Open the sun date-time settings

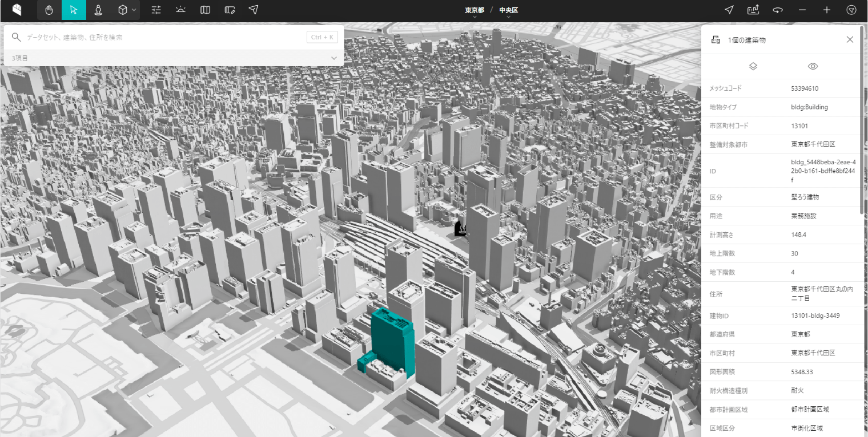tap(180, 10)
